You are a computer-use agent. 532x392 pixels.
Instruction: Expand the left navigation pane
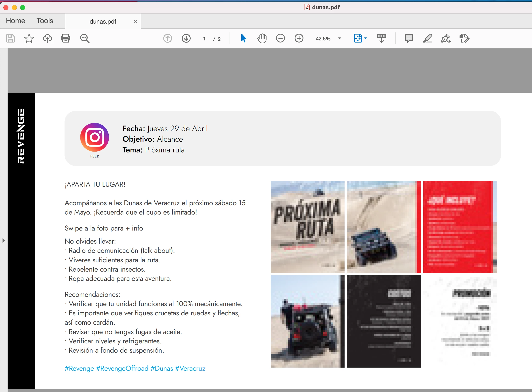(4, 241)
